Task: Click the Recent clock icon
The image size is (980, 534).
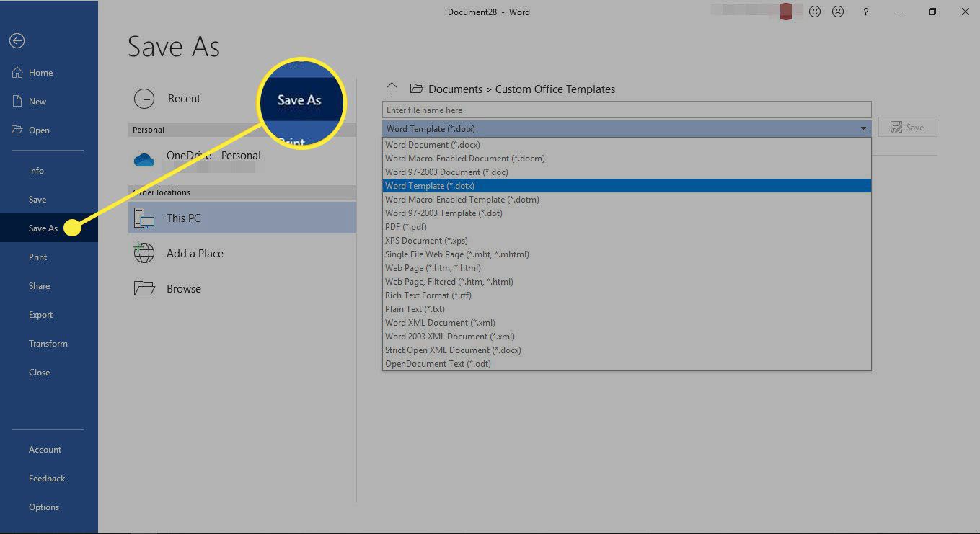Action: pos(144,99)
